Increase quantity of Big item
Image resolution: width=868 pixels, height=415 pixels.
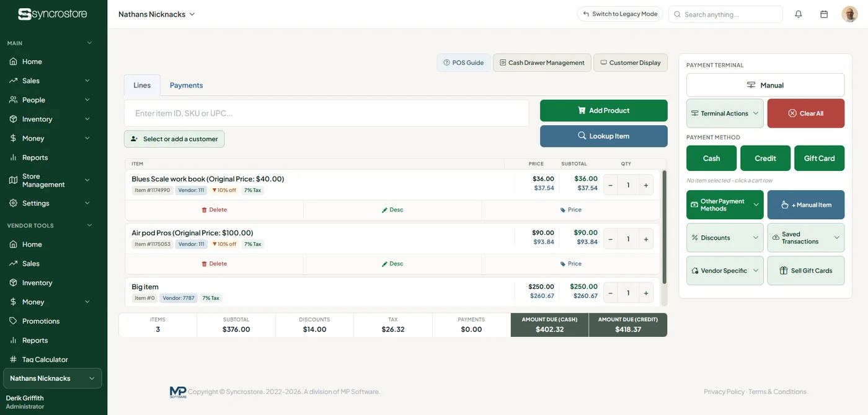[x=645, y=293]
